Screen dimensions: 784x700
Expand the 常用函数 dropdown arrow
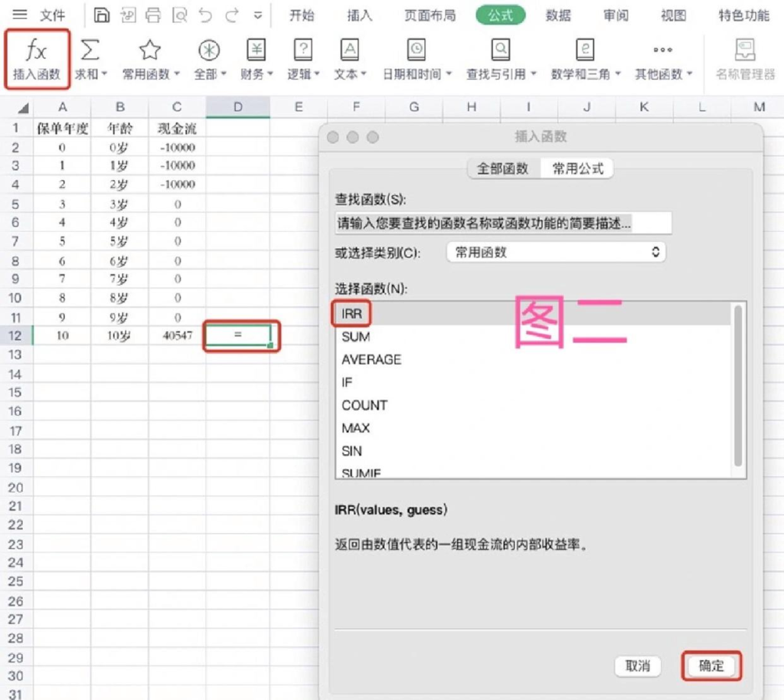click(177, 74)
